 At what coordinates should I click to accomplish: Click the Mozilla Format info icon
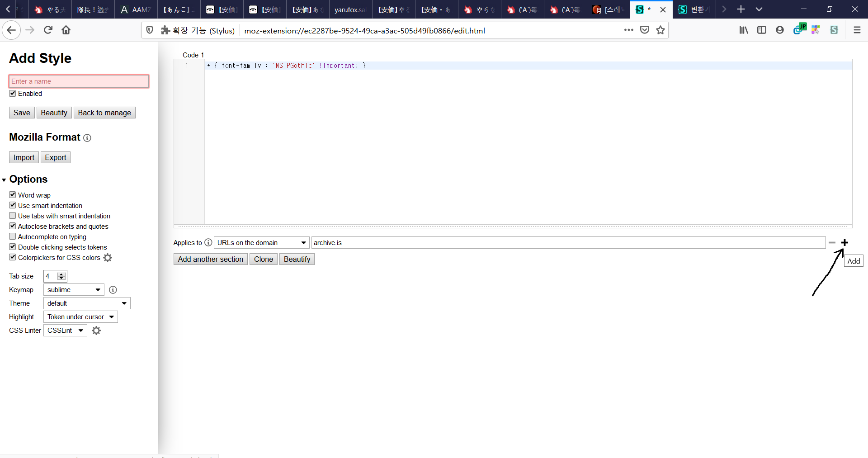pyautogui.click(x=87, y=138)
